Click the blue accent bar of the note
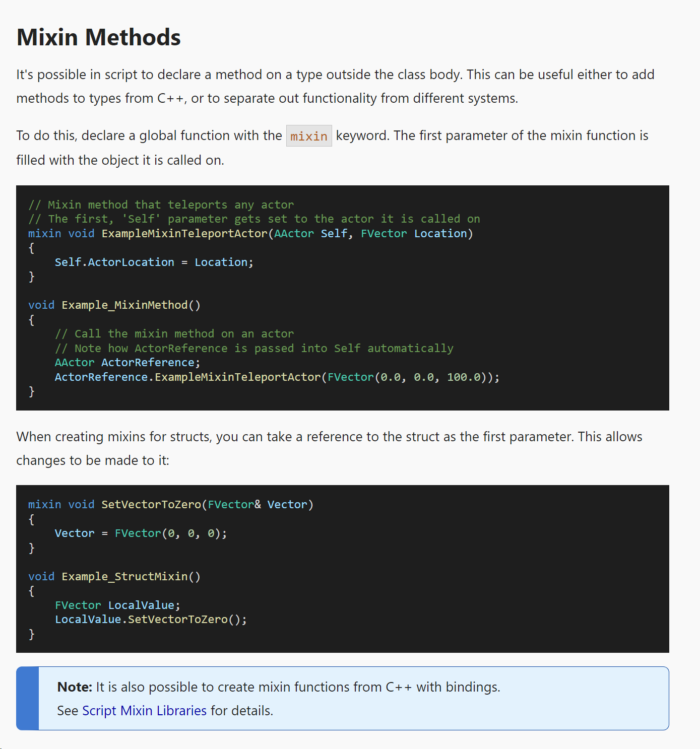Screen dimensions: 700x749 coord(28,699)
